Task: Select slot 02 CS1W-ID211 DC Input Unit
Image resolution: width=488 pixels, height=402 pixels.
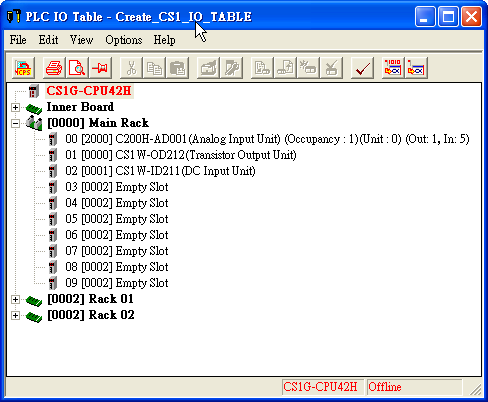Action: coord(160,171)
